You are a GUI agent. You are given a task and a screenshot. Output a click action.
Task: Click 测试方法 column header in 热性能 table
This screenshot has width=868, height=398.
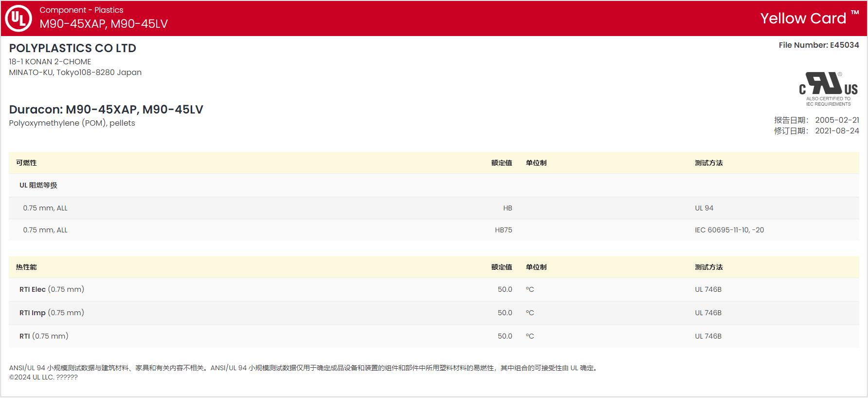pos(709,267)
